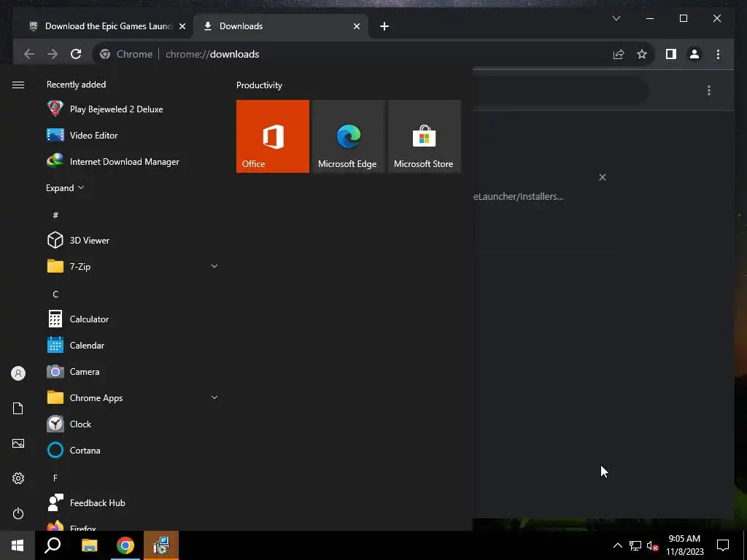Show hidden system tray icons
The height and width of the screenshot is (560, 747).
pos(617,545)
